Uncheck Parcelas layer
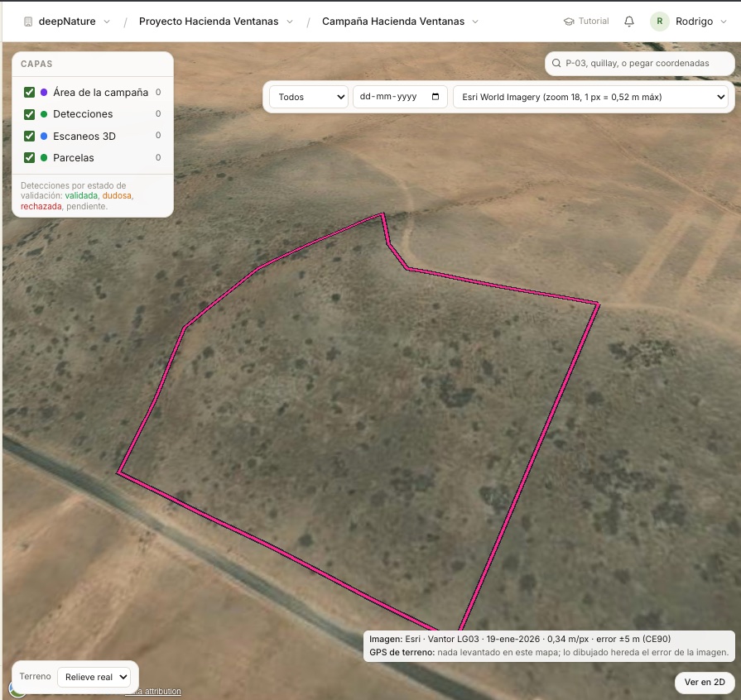Viewport: 741px width, 700px height. pos(29,158)
